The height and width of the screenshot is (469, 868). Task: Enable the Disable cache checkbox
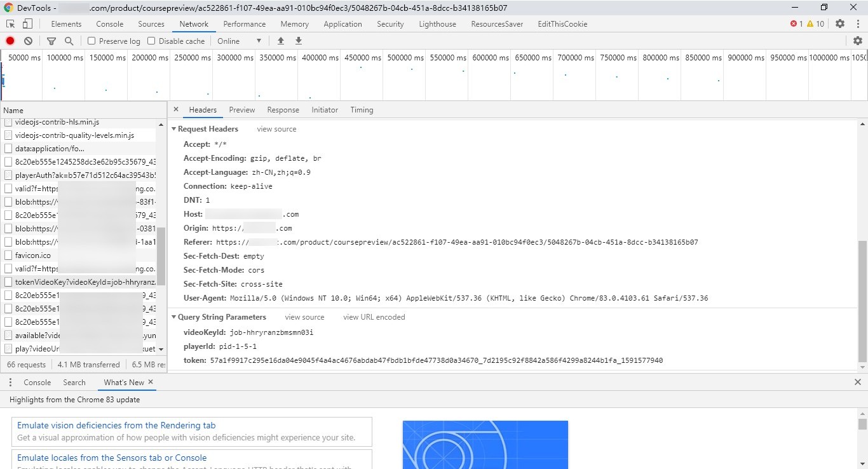[x=151, y=41]
